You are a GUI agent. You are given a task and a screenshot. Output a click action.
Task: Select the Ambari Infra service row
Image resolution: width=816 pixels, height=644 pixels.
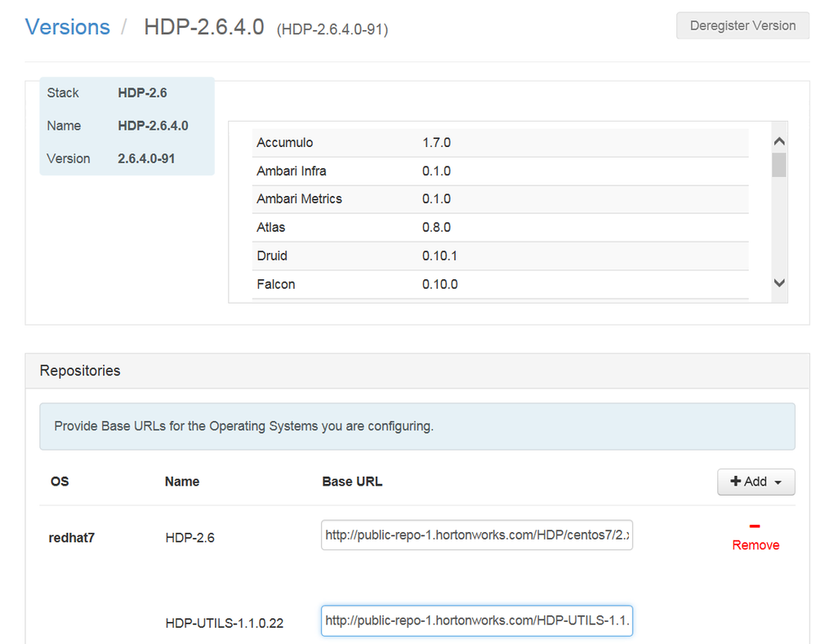coord(500,171)
